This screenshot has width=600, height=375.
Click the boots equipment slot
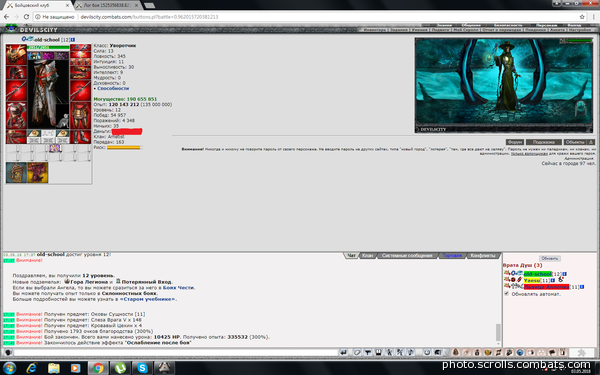(80, 137)
